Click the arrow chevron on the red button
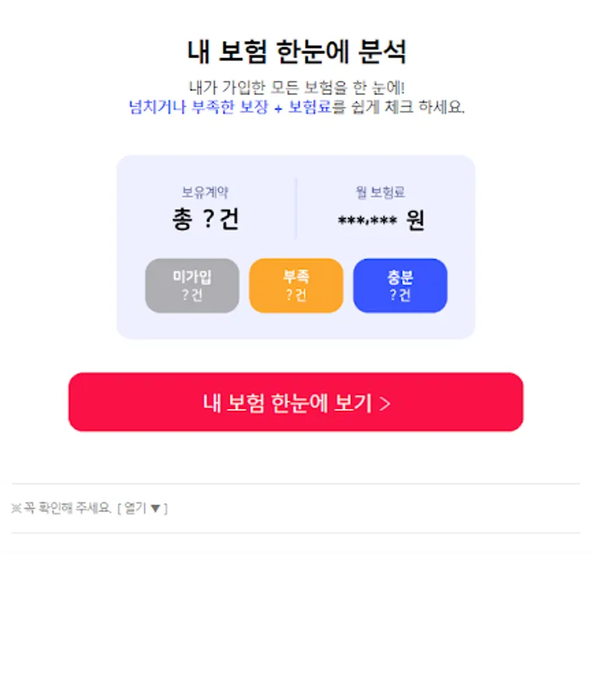592x700 pixels. (385, 404)
